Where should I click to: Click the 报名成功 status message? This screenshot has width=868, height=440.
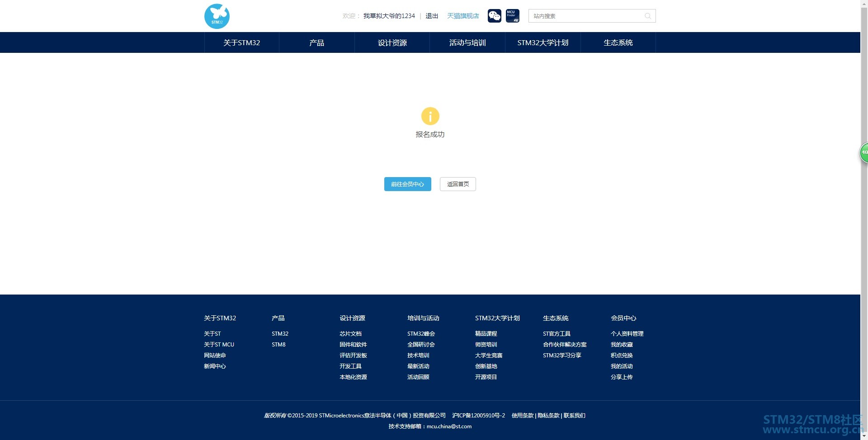(x=430, y=134)
